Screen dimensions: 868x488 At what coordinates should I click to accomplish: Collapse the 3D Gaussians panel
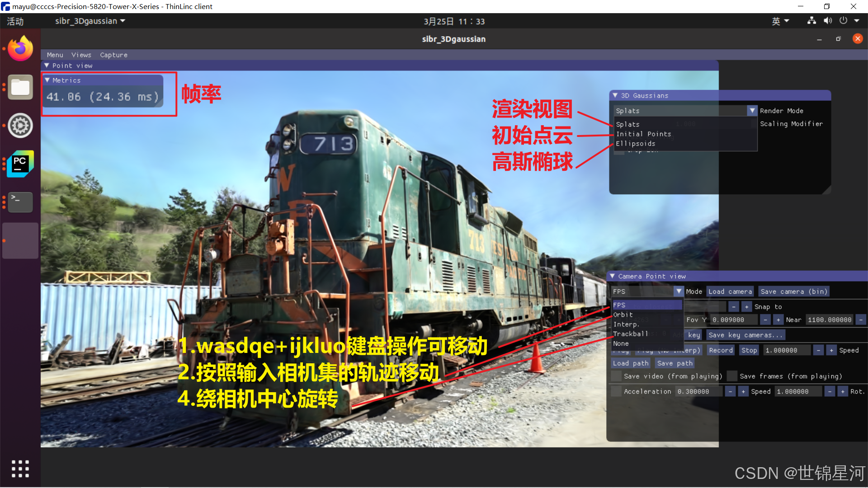(615, 95)
